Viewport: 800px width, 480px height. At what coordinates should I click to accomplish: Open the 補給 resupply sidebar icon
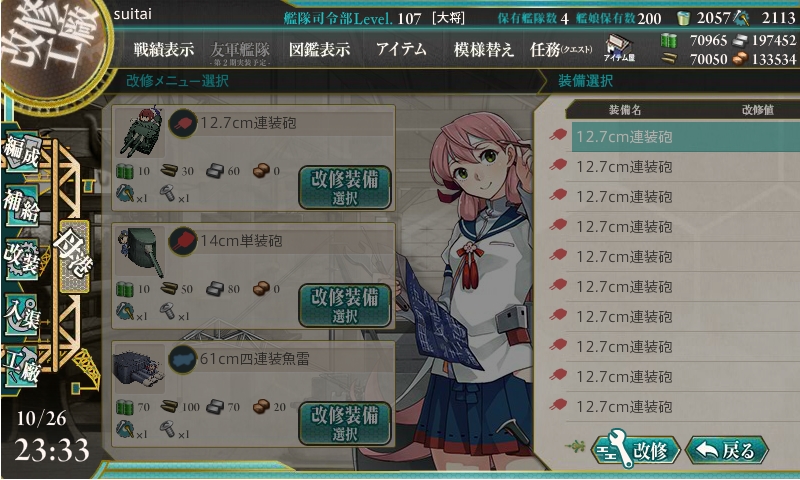(21, 205)
